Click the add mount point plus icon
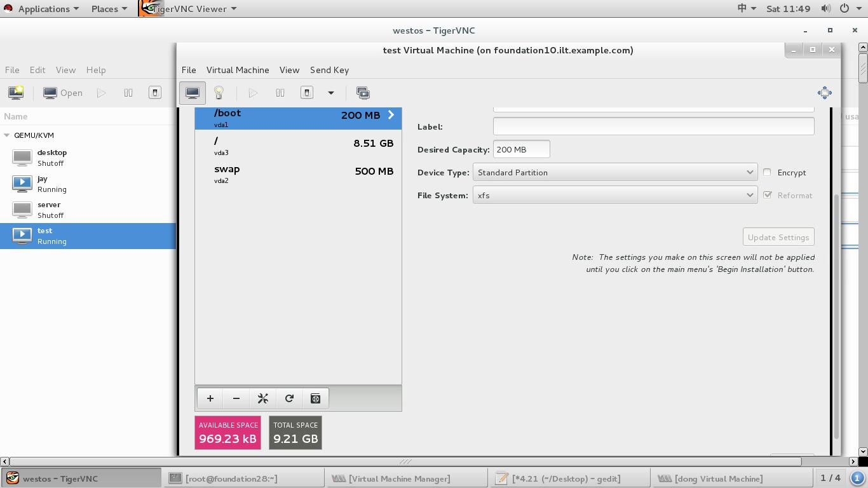This screenshot has height=488, width=868. coord(210,398)
